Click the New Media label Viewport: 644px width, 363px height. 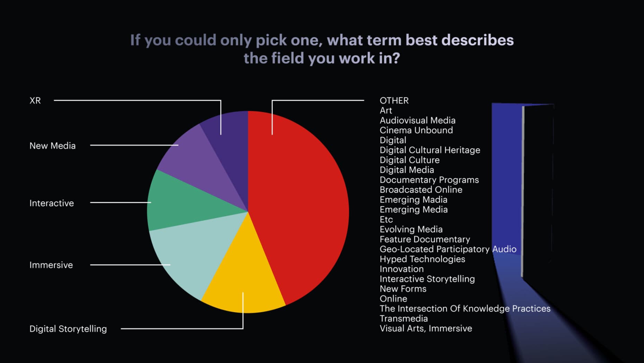(x=52, y=146)
